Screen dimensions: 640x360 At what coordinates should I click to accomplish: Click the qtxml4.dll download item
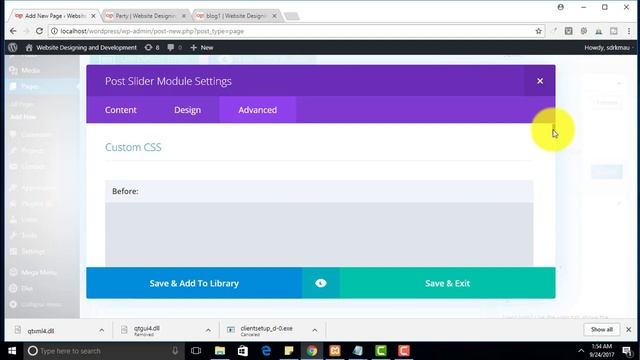[41, 331]
